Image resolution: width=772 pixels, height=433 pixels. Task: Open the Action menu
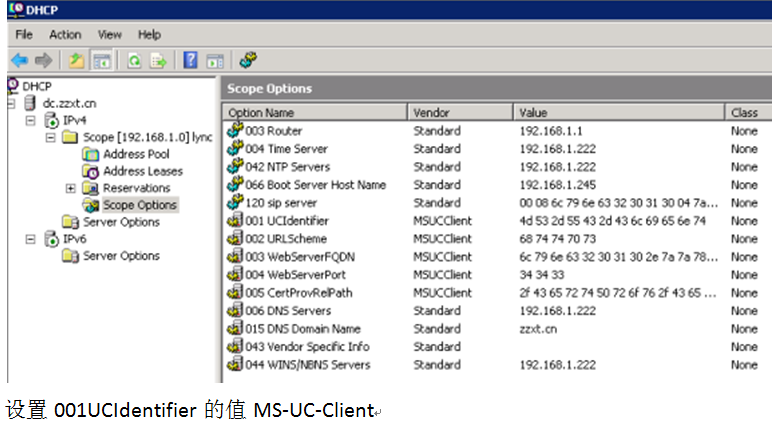[65, 34]
